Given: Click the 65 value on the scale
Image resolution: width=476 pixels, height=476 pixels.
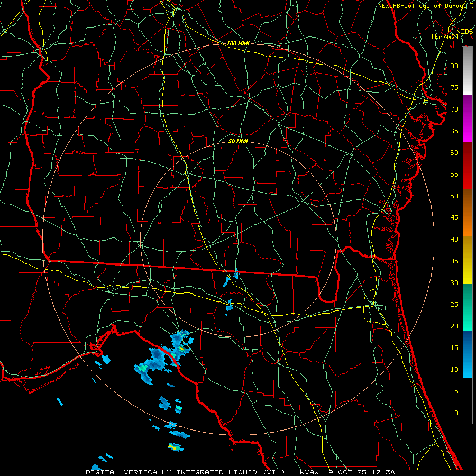Looking at the screenshot, I should pos(454,131).
